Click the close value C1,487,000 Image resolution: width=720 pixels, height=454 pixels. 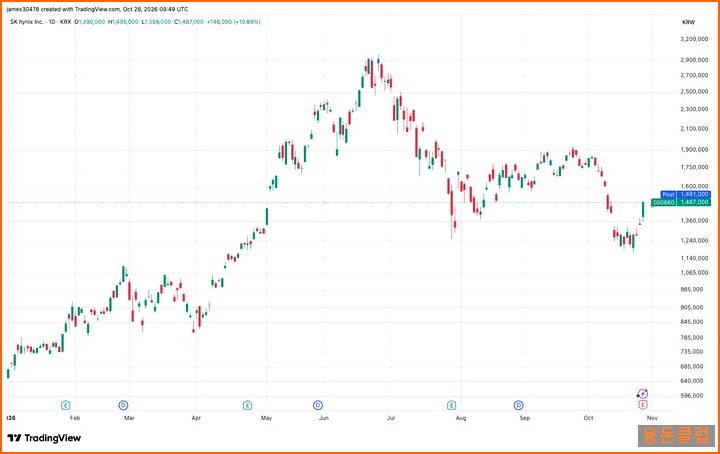point(189,22)
